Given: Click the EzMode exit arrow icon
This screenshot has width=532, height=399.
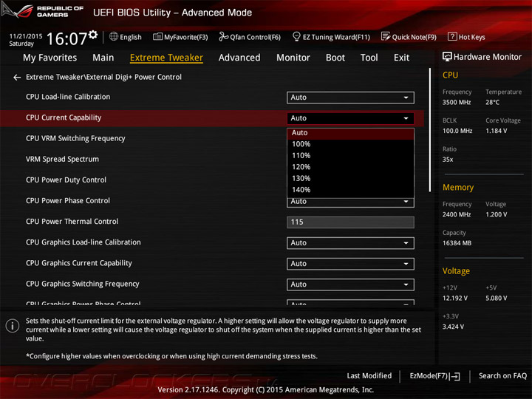Looking at the screenshot, I should tap(455, 376).
